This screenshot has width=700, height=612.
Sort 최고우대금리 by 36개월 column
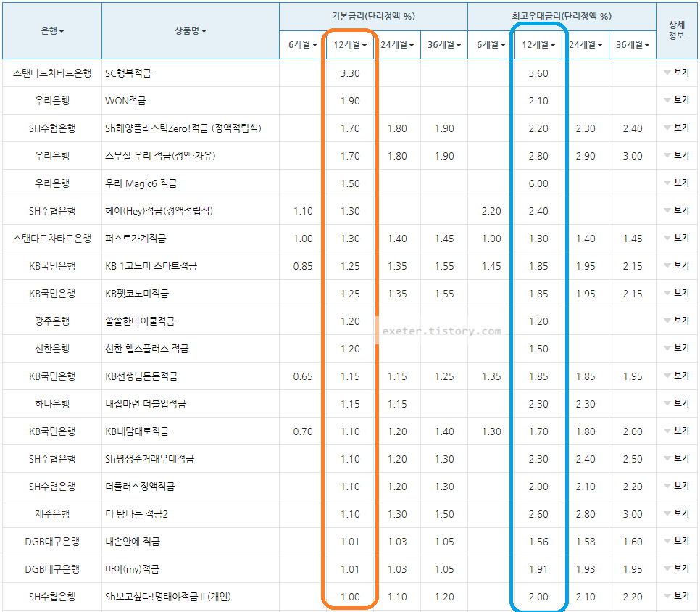point(633,45)
